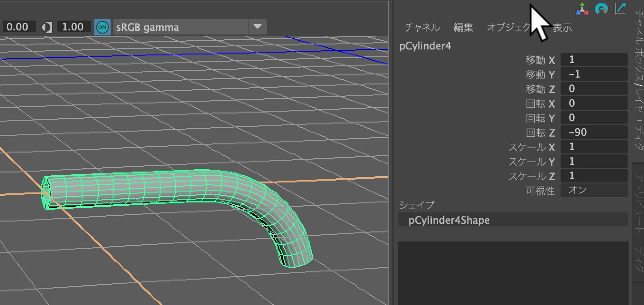Switch to アトリビュート エディタ side tab
The width and height of the screenshot is (644, 305).
(639, 221)
